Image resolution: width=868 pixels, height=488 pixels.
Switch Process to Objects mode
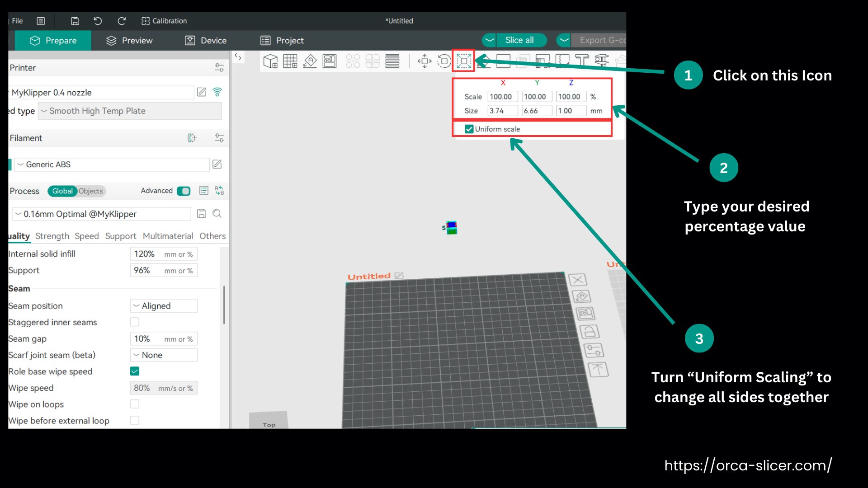(x=91, y=191)
